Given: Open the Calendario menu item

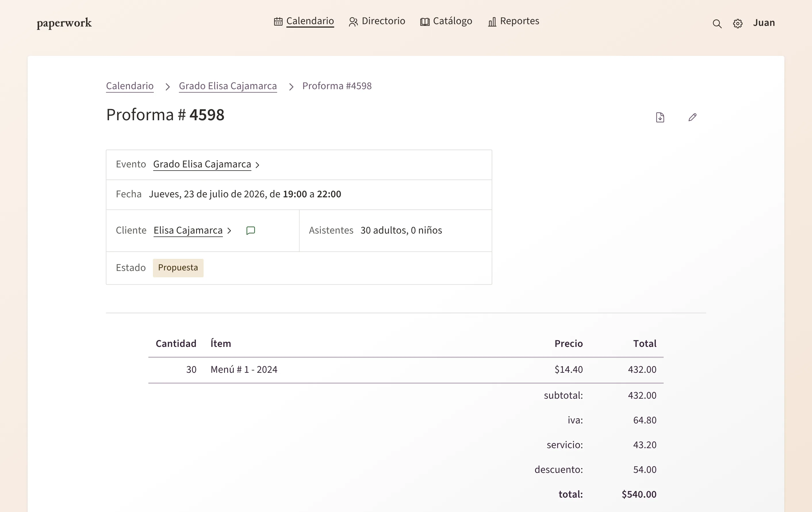Looking at the screenshot, I should coord(310,21).
